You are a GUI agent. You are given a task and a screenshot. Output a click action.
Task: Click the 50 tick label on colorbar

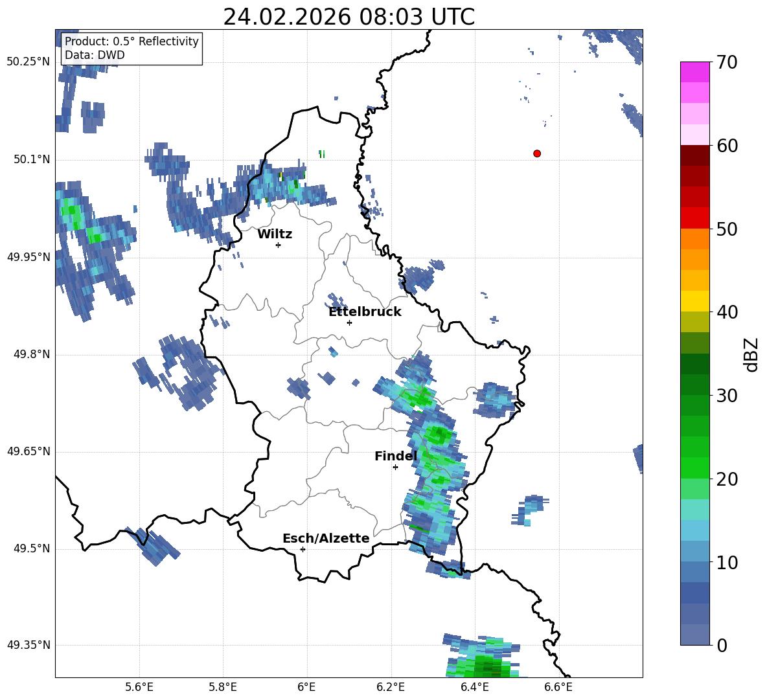point(726,229)
